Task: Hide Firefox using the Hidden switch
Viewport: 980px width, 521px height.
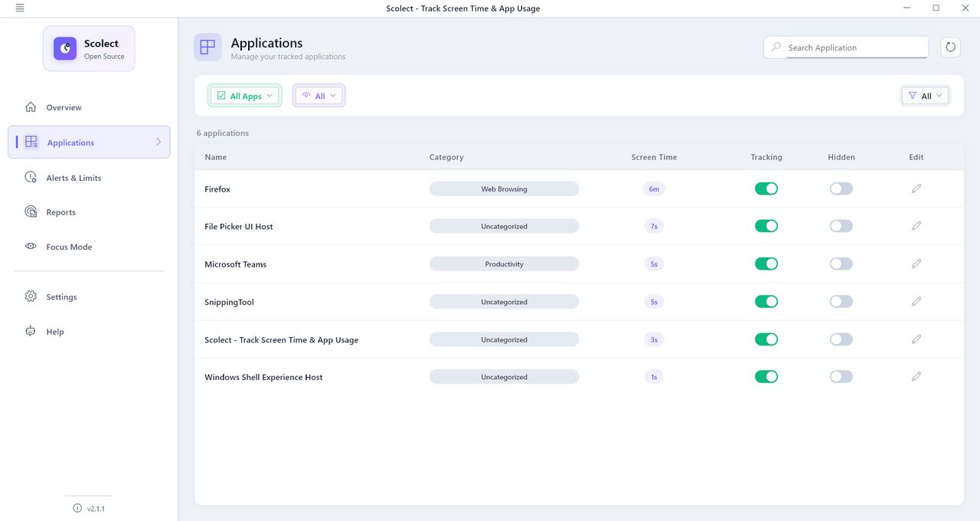Action: click(x=841, y=188)
